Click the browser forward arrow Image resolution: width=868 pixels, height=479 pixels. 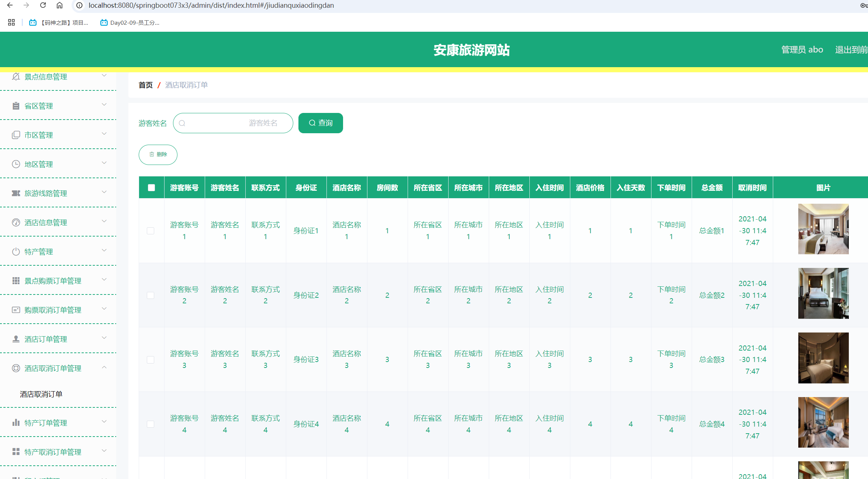pos(26,5)
